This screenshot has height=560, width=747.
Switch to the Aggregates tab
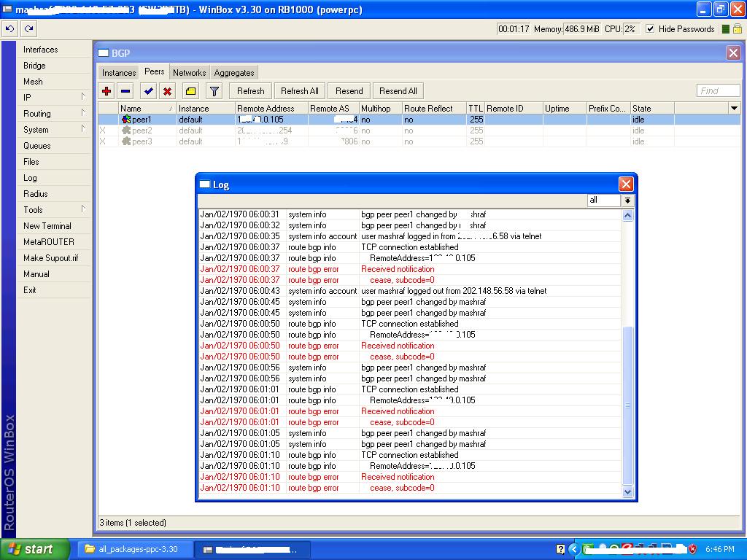click(x=234, y=72)
